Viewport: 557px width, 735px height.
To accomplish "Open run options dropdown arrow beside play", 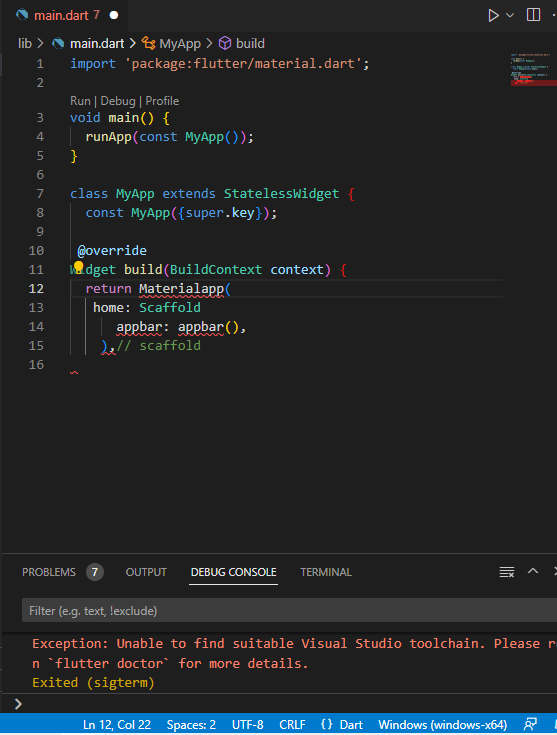I will tap(510, 15).
